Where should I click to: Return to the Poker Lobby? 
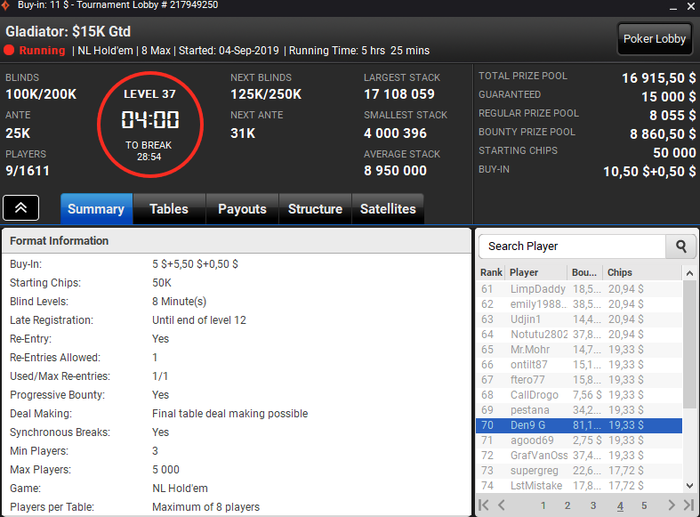[x=654, y=39]
